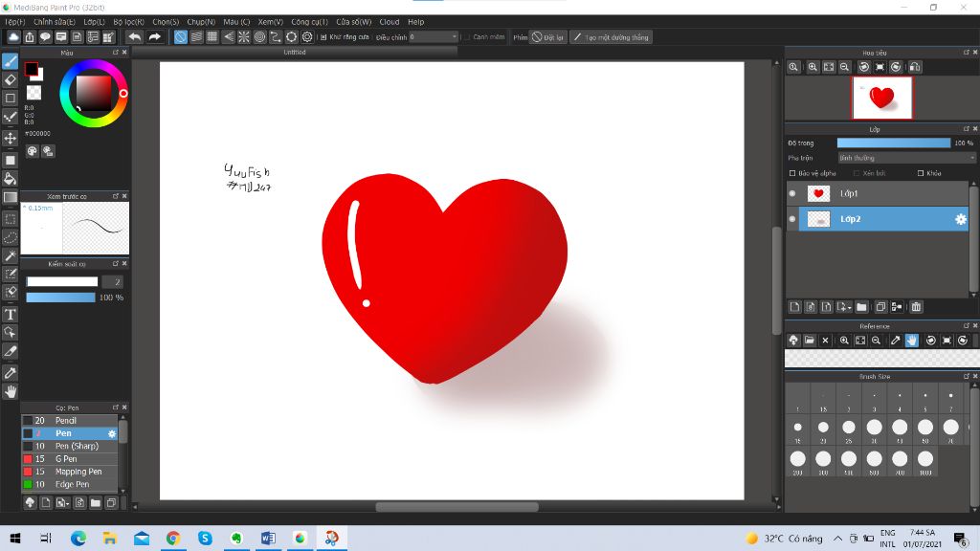Select Edge Pen brush
Screen dimensions: 980x551
[70, 484]
